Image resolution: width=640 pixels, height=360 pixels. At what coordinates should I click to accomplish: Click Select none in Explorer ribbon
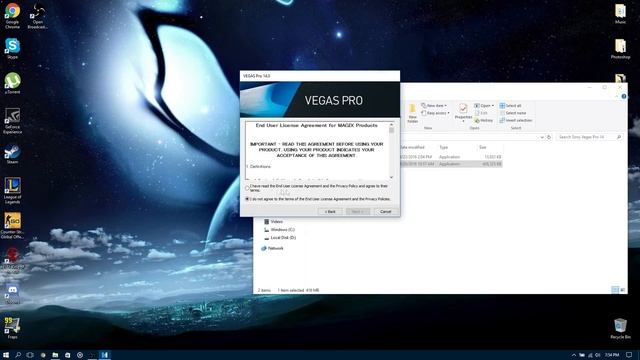point(513,113)
